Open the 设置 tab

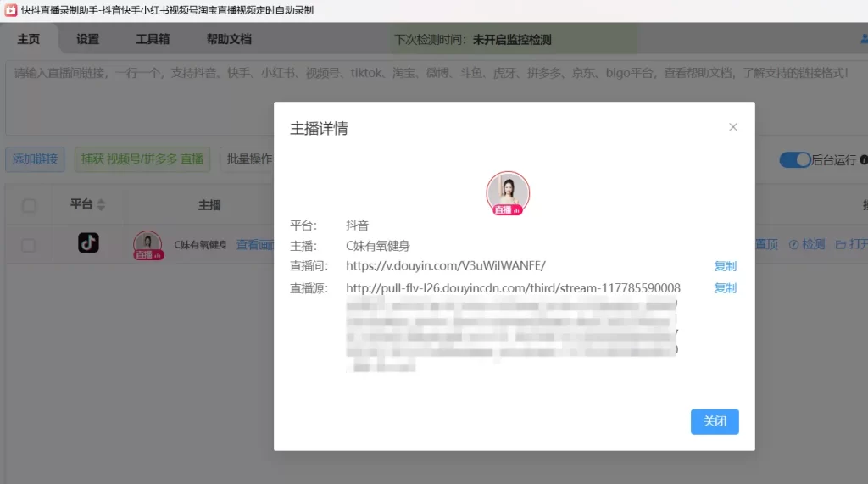[87, 39]
